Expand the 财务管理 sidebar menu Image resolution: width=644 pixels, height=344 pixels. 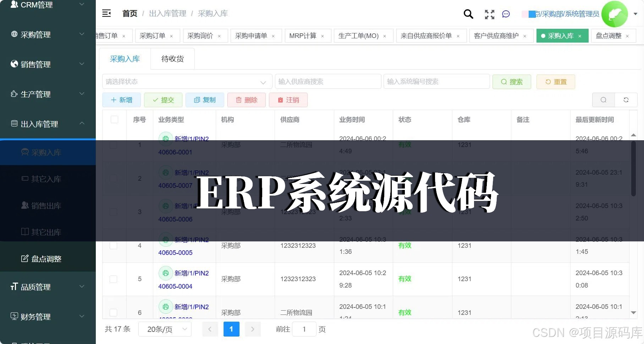[48, 317]
